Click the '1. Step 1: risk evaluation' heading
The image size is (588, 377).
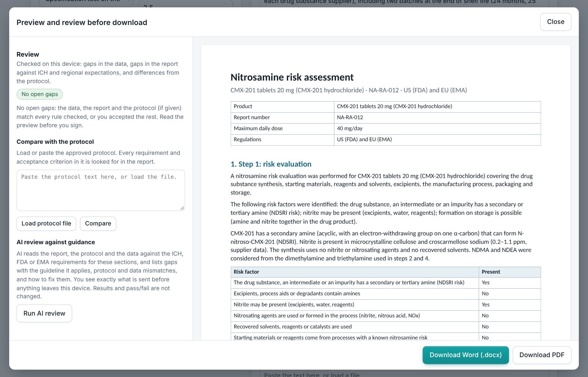click(271, 164)
